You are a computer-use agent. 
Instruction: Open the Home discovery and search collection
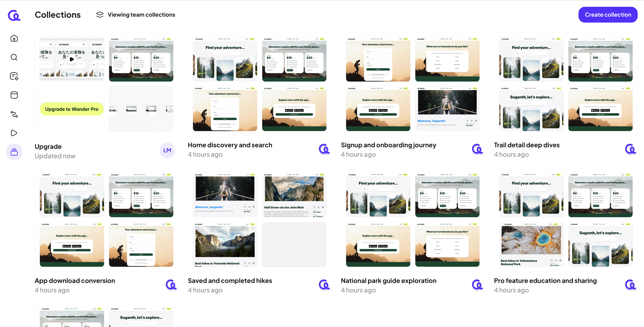point(230,145)
